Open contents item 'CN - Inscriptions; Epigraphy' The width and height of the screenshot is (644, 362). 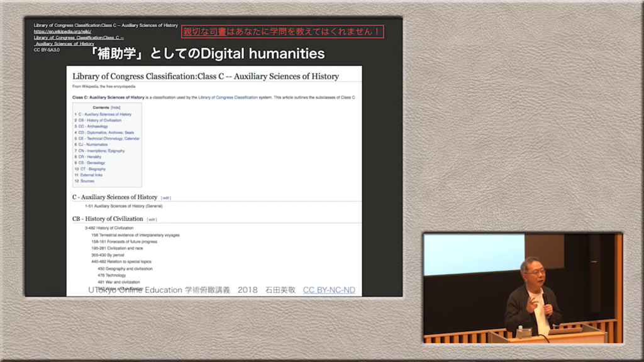(101, 151)
